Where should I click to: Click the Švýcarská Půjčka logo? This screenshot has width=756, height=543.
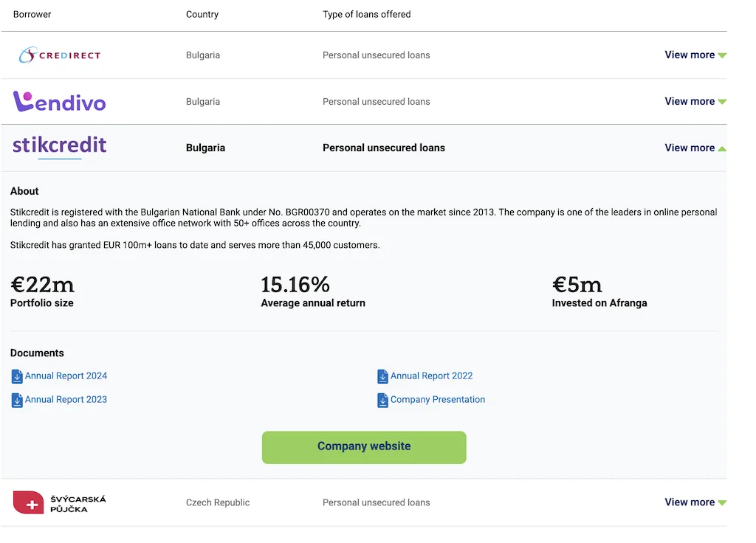pos(59,503)
